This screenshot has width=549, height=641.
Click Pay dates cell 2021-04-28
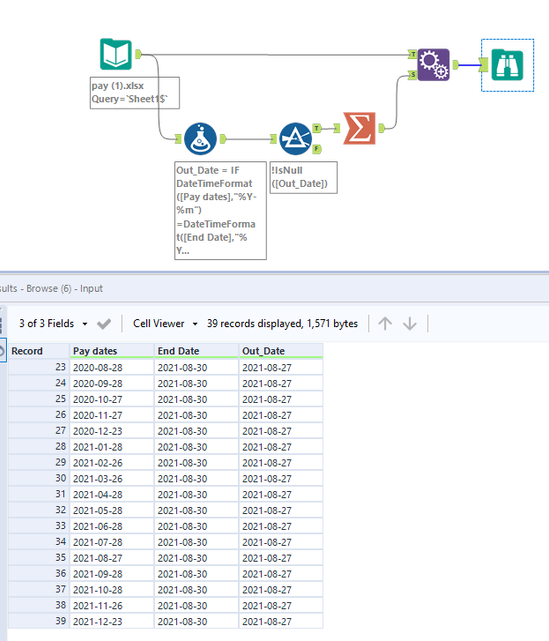112,495
